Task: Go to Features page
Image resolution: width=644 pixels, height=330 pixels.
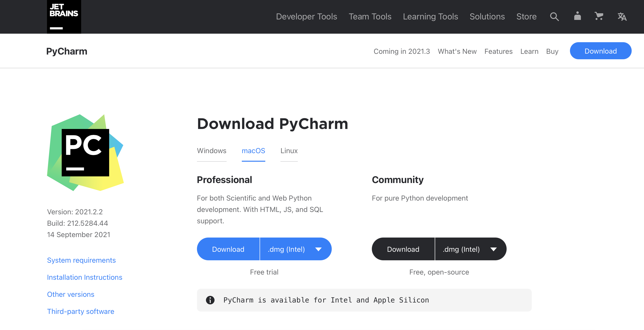Action: point(498,51)
